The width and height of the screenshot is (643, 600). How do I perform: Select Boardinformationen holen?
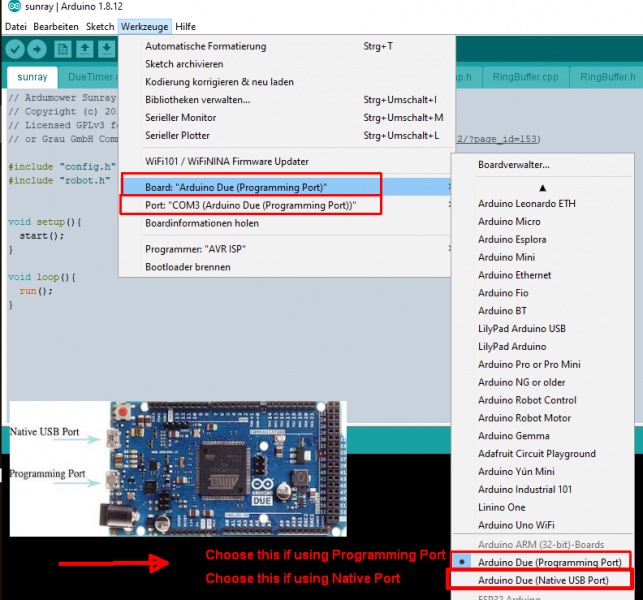[x=285, y=223]
